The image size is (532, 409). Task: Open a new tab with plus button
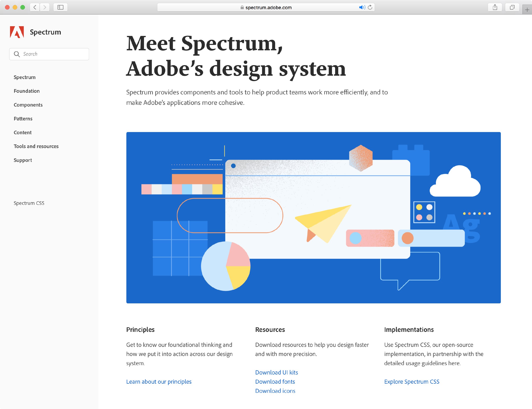pos(527,10)
